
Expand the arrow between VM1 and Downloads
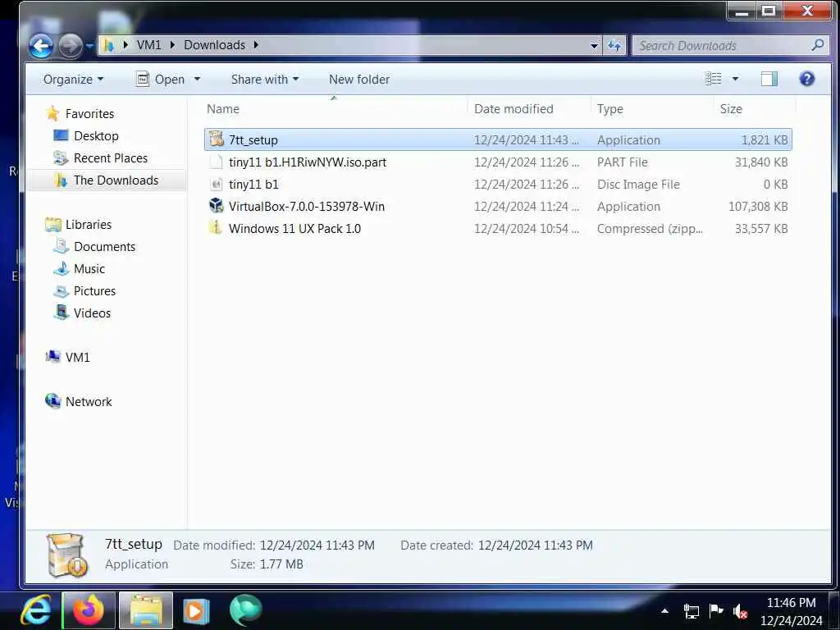click(172, 45)
